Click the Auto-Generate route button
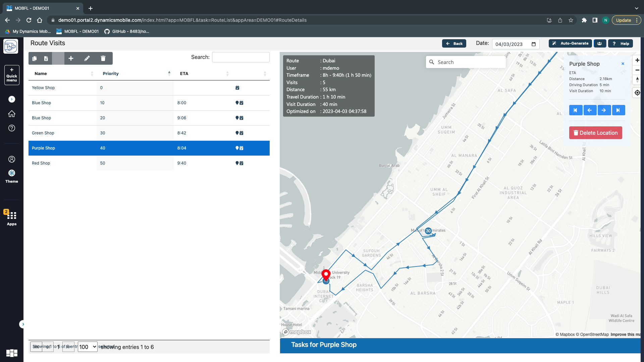644x362 pixels. click(570, 43)
